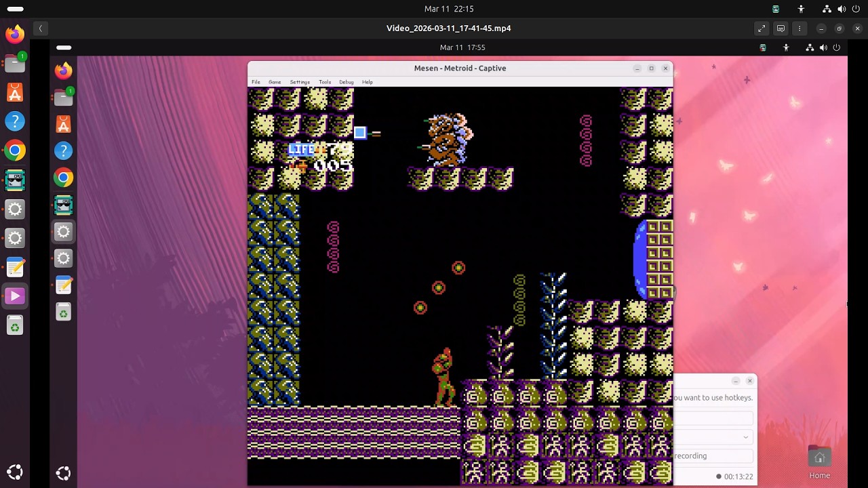Image resolution: width=868 pixels, height=488 pixels.
Task: Click the recorder's 'recording' text field
Action: (x=713, y=456)
